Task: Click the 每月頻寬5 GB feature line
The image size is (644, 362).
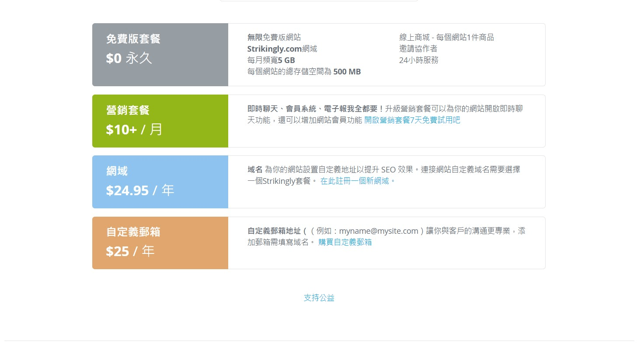Action: click(271, 60)
